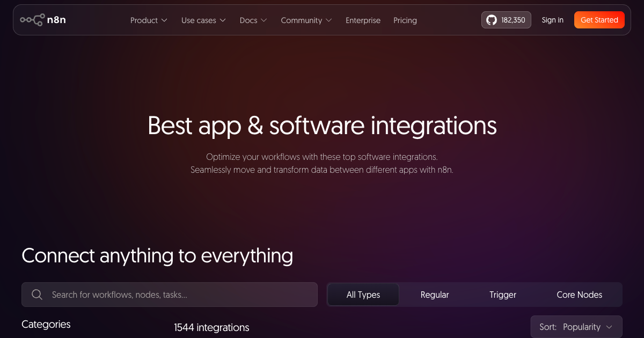
Task: Expand the Community menu
Action: 306,20
